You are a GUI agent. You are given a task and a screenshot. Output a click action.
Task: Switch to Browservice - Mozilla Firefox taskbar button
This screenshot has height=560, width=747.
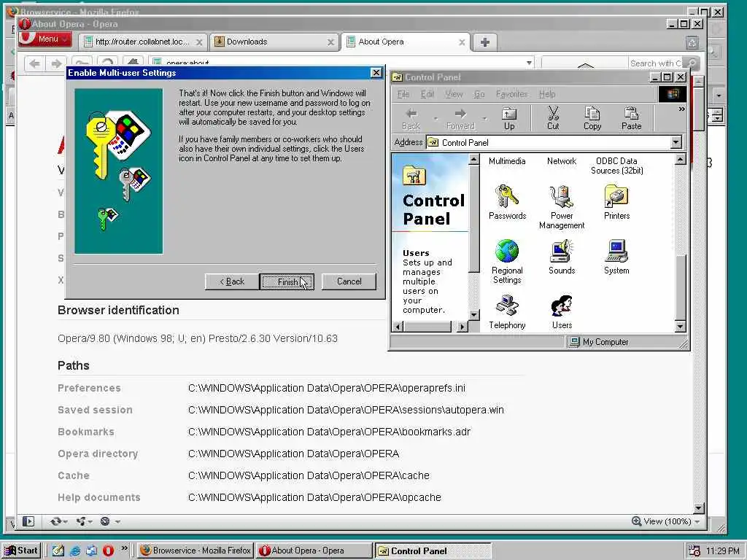(196, 551)
